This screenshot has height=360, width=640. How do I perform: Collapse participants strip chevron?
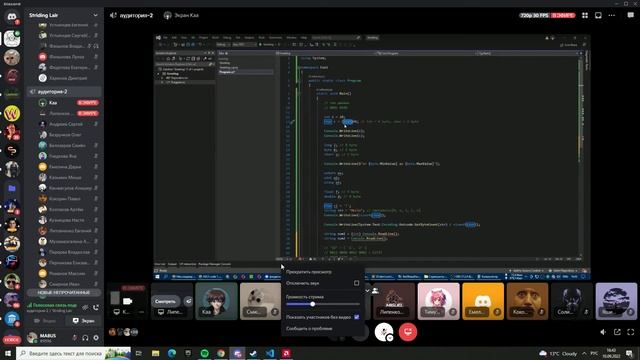point(367,291)
